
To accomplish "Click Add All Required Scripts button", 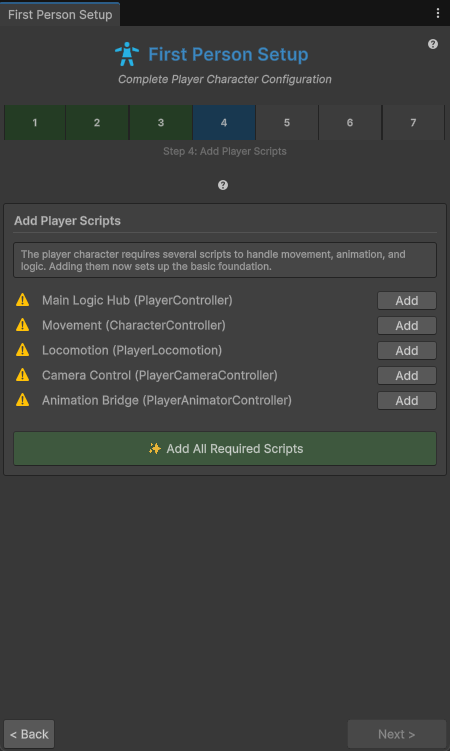I will pyautogui.click(x=225, y=448).
